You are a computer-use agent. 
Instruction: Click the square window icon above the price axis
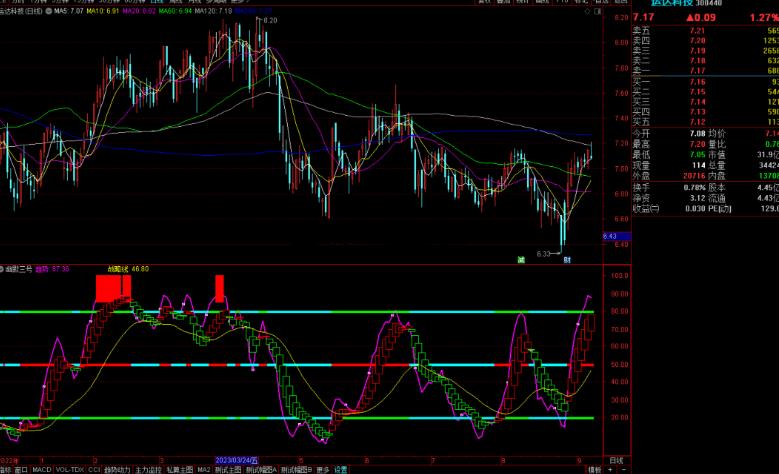598,11
